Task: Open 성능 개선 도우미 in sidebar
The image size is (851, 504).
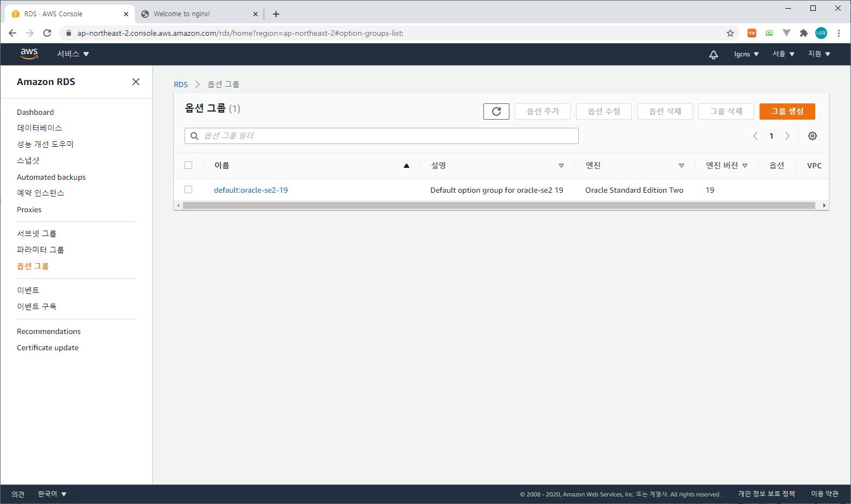Action: pos(45,144)
